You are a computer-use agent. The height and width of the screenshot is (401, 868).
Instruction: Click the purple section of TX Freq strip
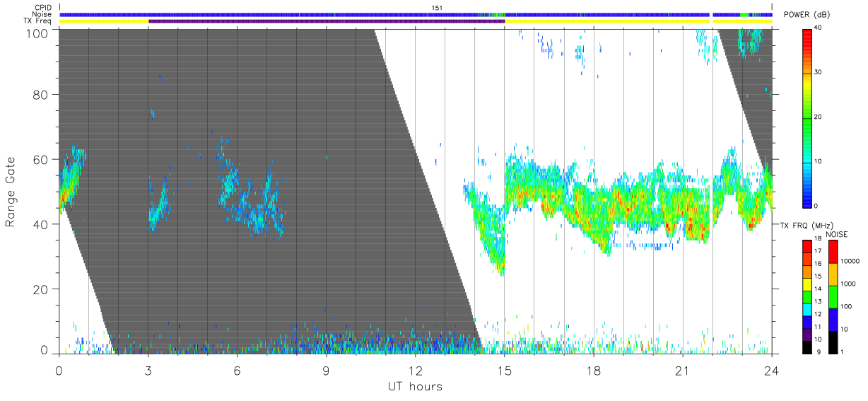click(327, 21)
